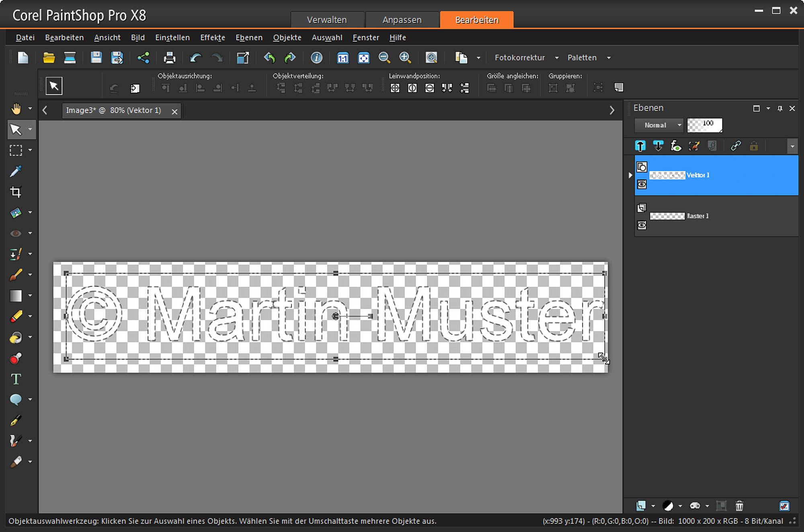Click the New file icon

click(23, 58)
